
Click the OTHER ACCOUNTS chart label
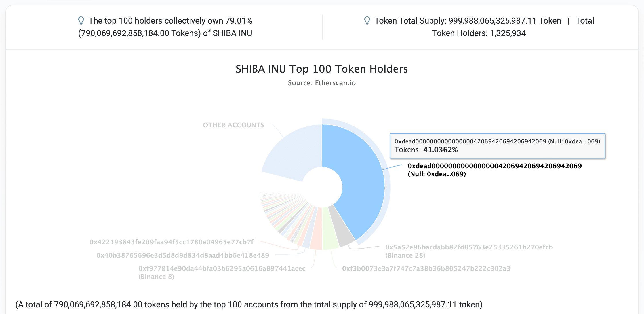[233, 125]
